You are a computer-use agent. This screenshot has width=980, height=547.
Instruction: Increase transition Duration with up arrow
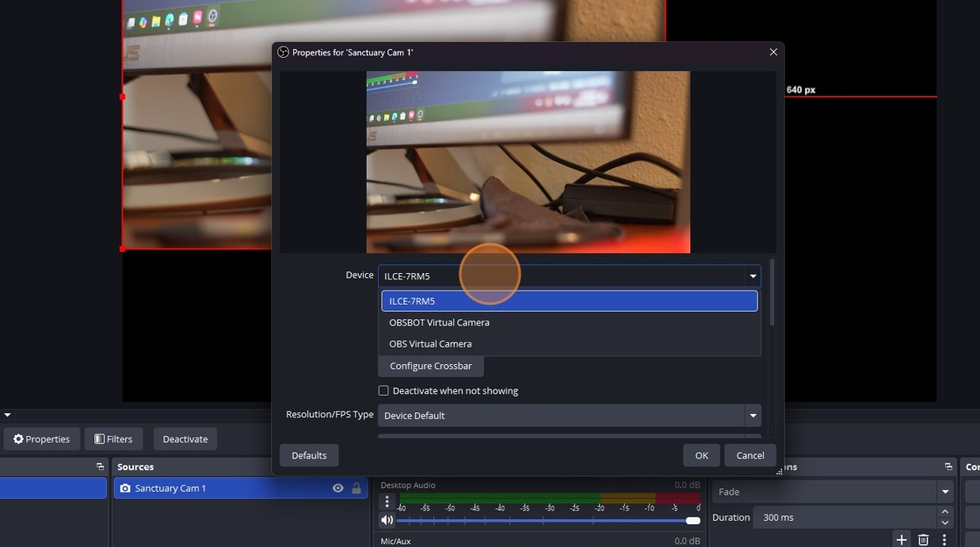(945, 512)
